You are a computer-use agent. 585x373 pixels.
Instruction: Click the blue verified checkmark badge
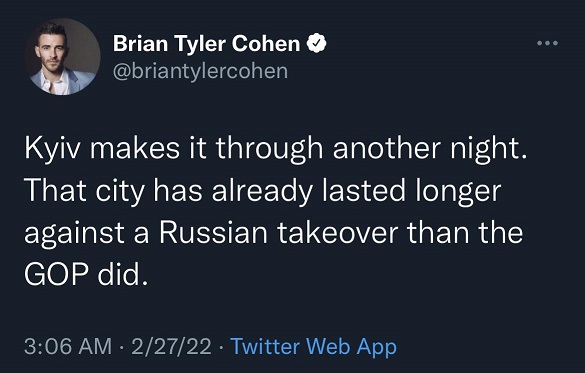point(316,43)
